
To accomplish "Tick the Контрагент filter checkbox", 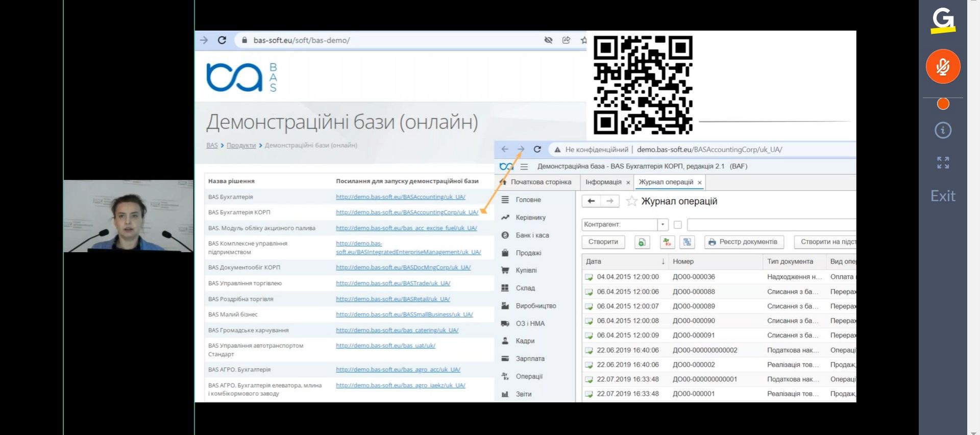I will (x=678, y=225).
